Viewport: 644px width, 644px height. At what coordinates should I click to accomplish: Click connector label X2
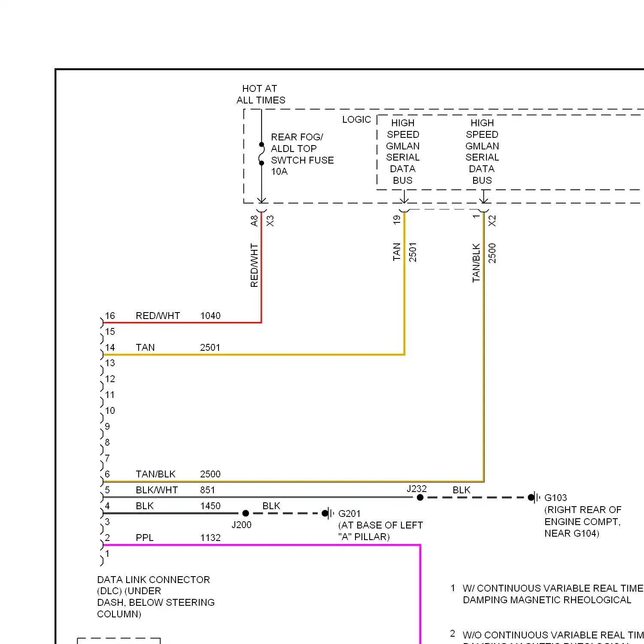(492, 221)
